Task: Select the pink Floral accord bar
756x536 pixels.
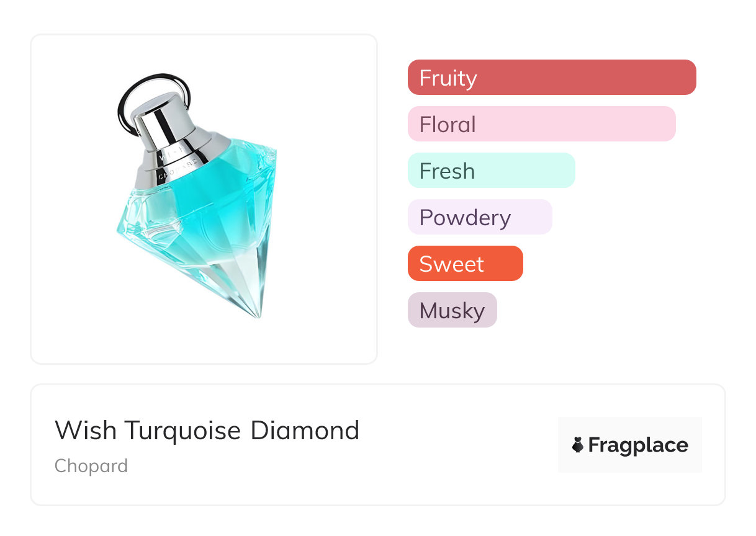Action: (541, 124)
